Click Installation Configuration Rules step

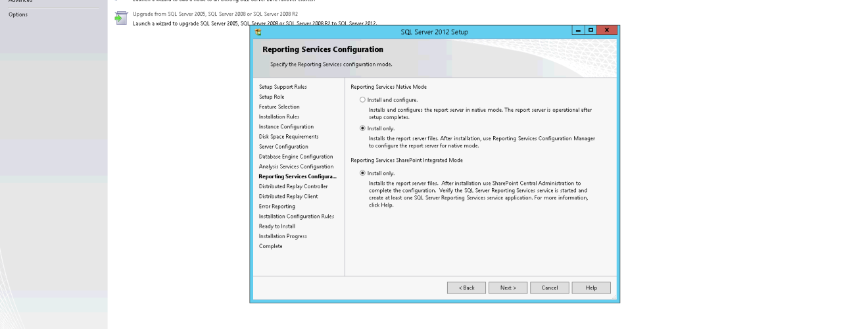[x=297, y=216]
